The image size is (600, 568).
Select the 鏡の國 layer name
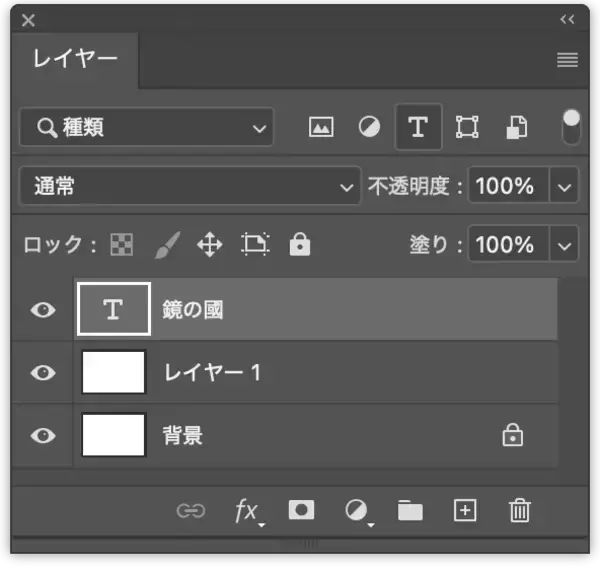click(192, 310)
